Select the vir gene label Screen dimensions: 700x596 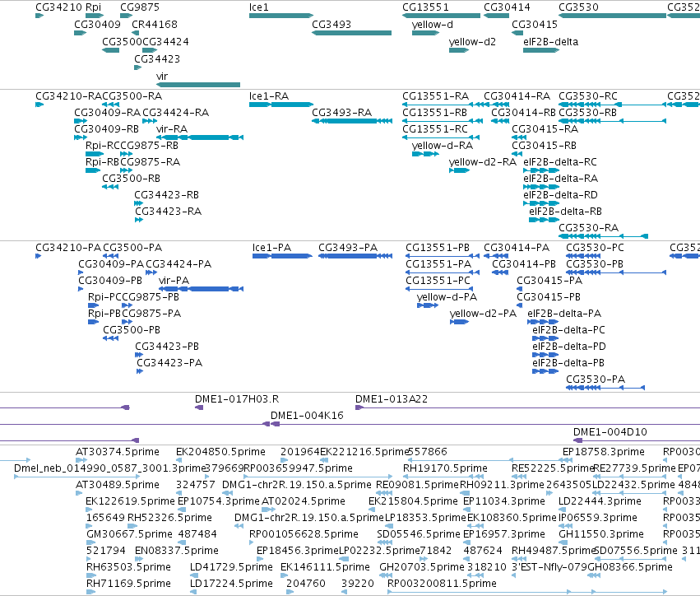[162, 77]
